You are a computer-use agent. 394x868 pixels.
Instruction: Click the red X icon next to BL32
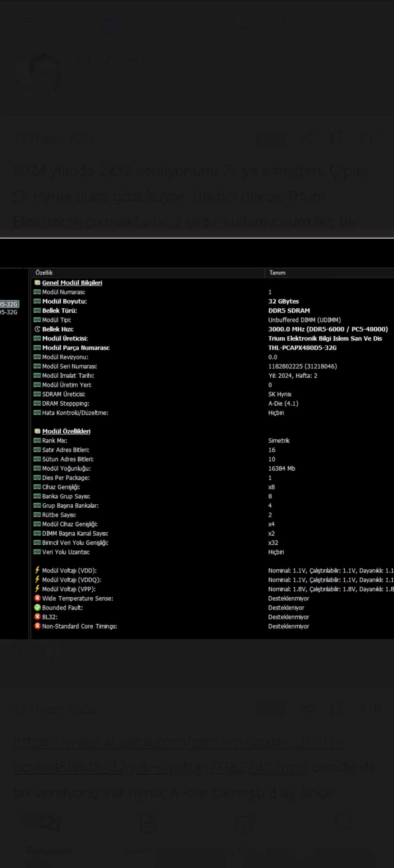coord(37,617)
